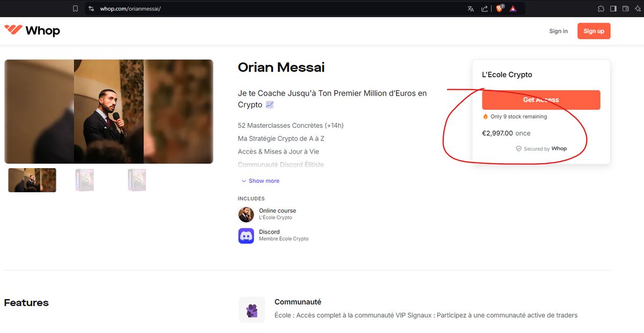Open site settings icon beside the URL
This screenshot has height=333, width=644.
pos(91,9)
